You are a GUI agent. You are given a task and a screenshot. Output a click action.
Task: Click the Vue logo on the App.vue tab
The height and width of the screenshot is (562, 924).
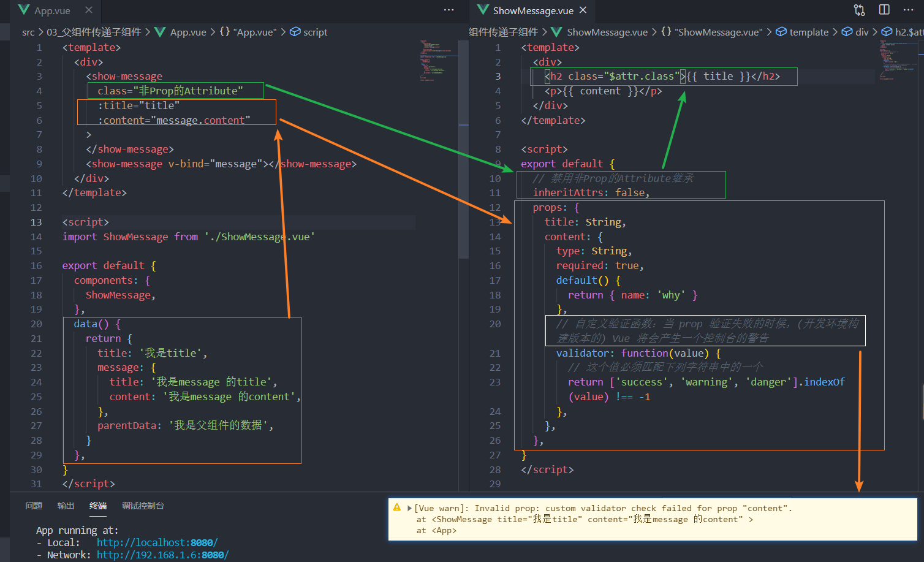coord(23,10)
